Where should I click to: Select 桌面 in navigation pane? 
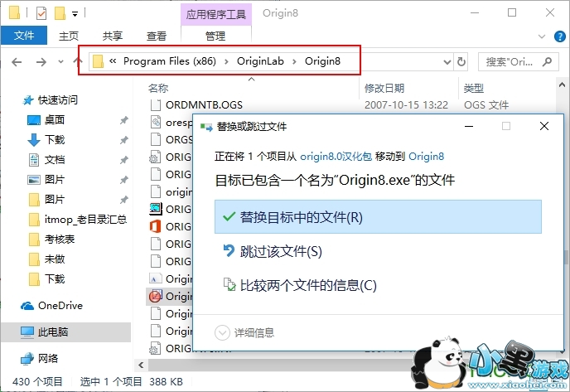[x=46, y=119]
